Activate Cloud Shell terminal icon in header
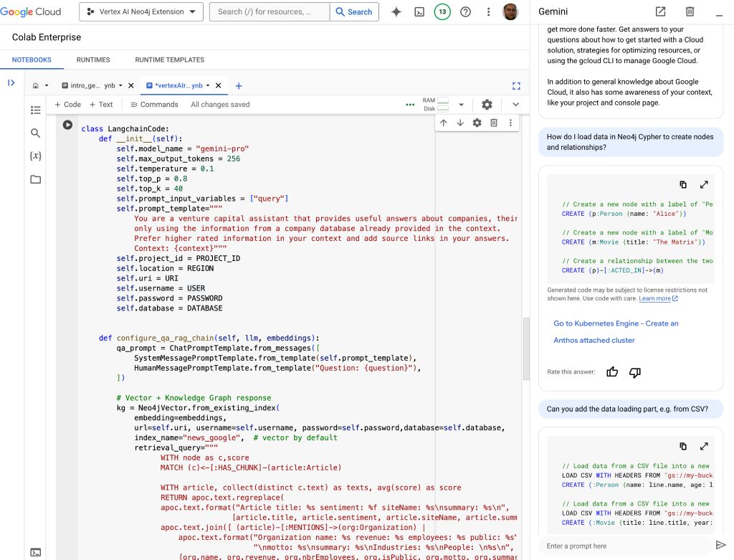This screenshot has width=734, height=560. pyautogui.click(x=419, y=11)
